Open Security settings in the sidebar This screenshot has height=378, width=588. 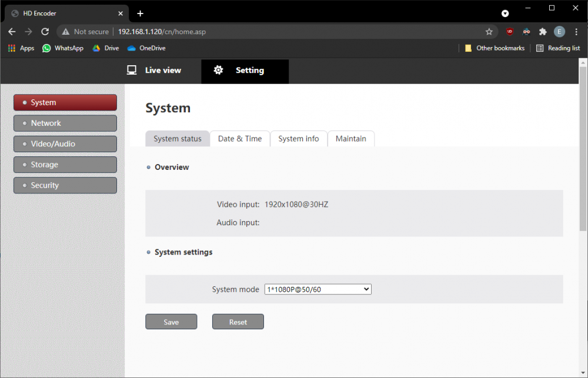(x=65, y=185)
